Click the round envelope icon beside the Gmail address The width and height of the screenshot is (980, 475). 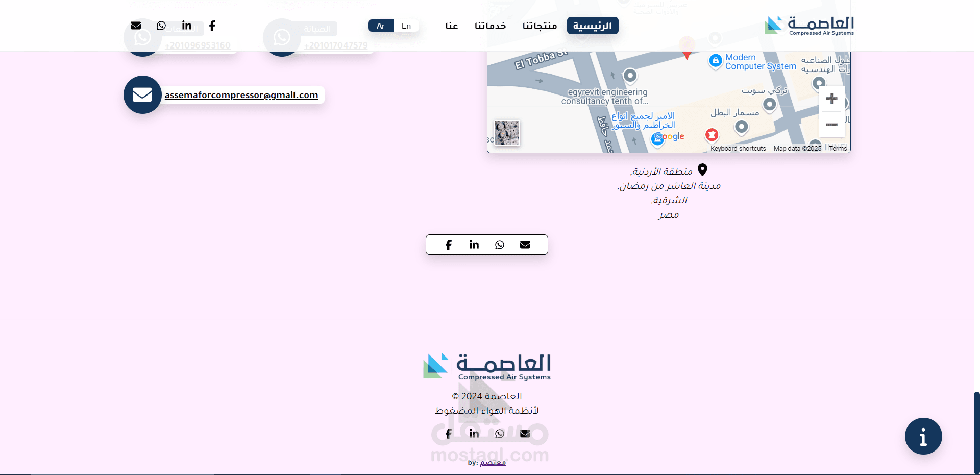(142, 94)
